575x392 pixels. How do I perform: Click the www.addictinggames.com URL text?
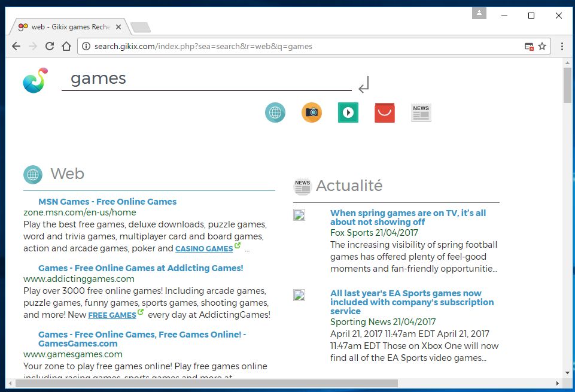79,279
